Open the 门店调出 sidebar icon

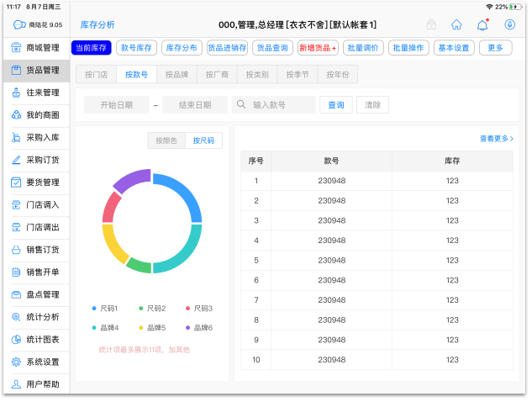pyautogui.click(x=16, y=227)
